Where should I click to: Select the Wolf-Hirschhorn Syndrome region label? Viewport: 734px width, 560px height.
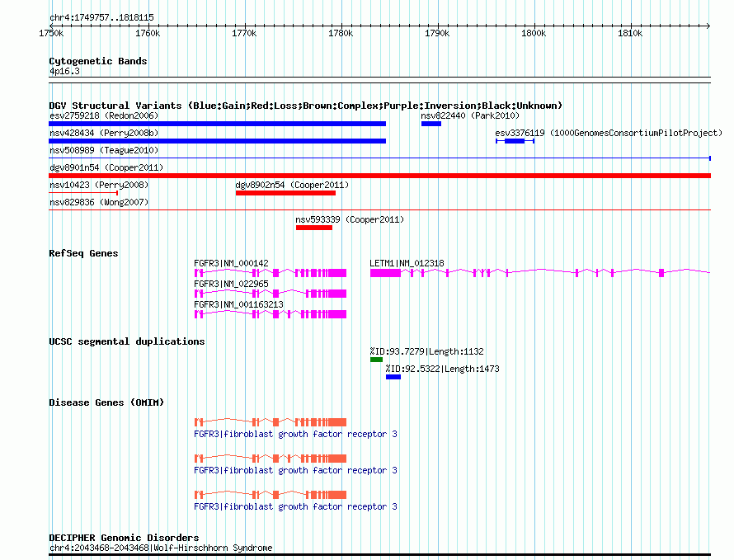coord(161,548)
